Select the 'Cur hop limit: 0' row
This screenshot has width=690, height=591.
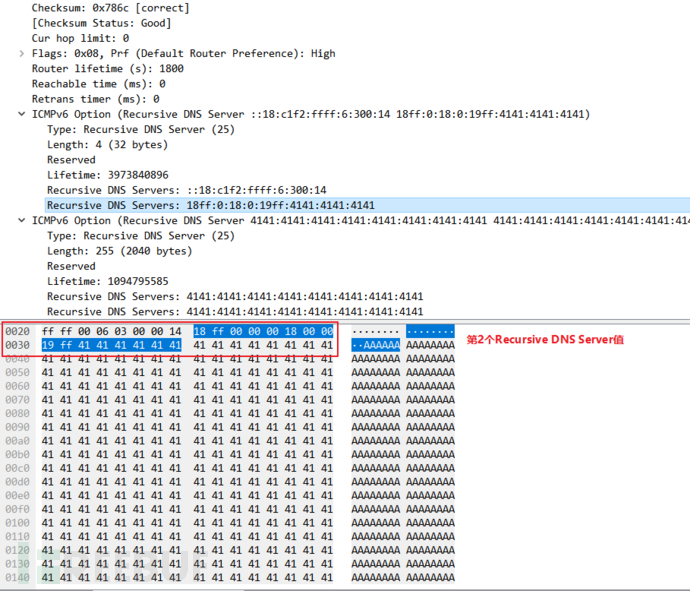[x=80, y=38]
